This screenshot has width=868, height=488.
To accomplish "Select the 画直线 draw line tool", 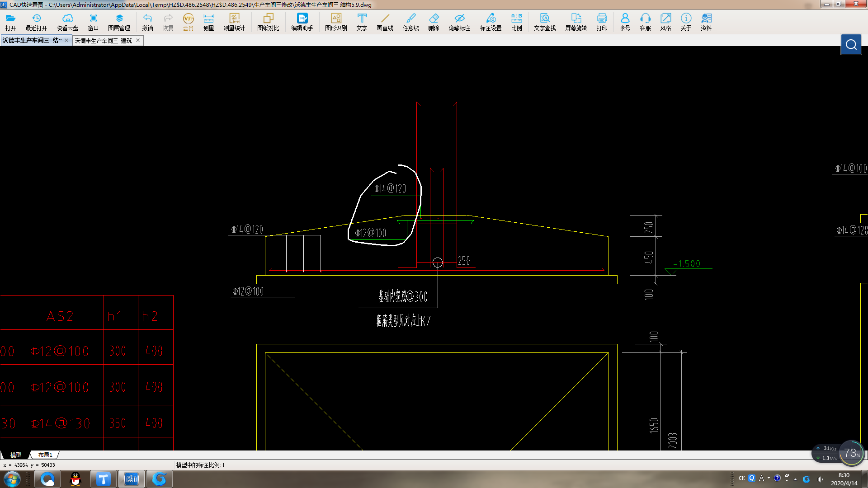I will pyautogui.click(x=385, y=22).
